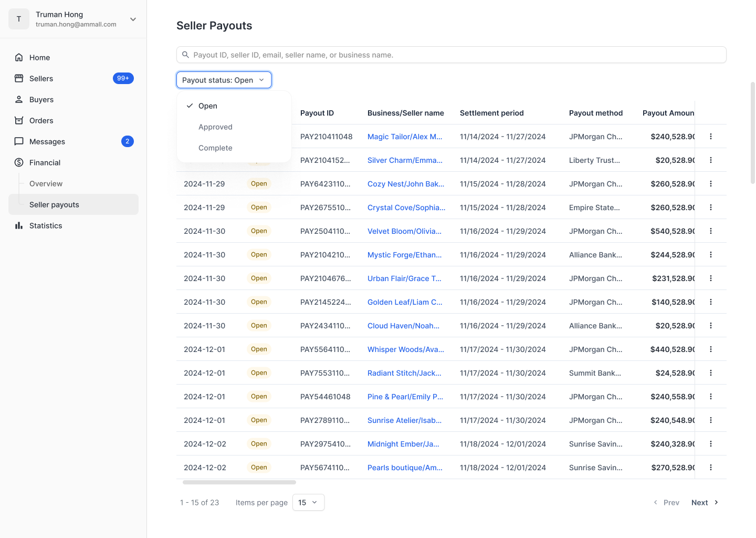Open row actions for Mystic Forge payout
This screenshot has height=538, width=756.
[711, 255]
